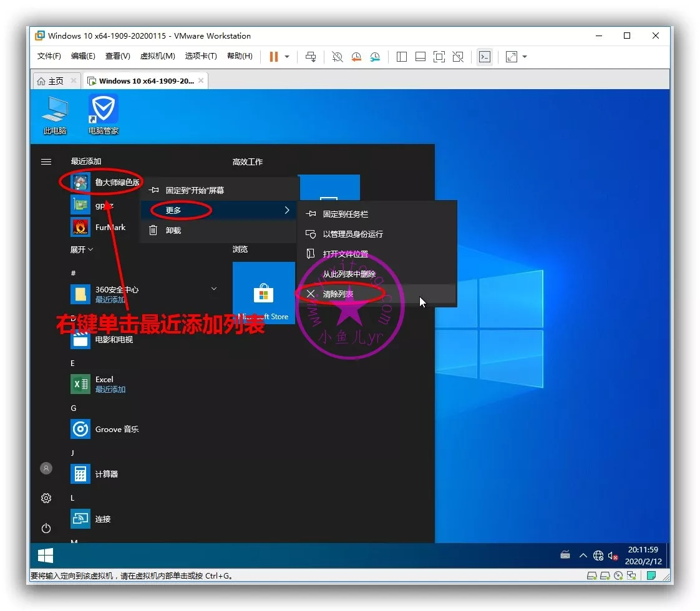Viewport: 700px width, 611px height.
Task: Click the revert snapshot toolbar icon
Action: click(x=356, y=57)
